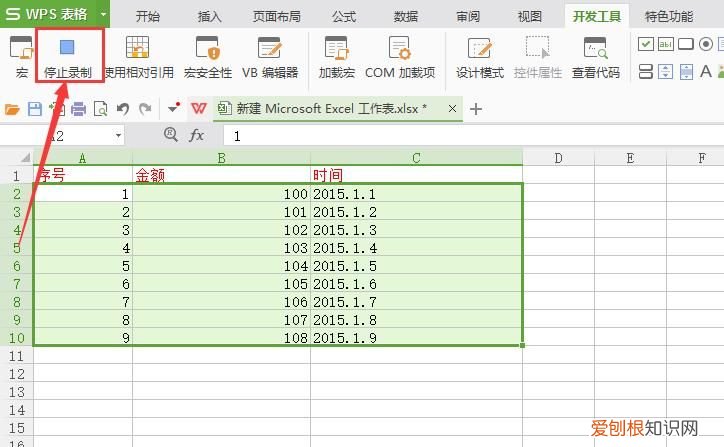The width and height of the screenshot is (724, 447).
Task: Save the workbook with floppy icon
Action: [35, 109]
